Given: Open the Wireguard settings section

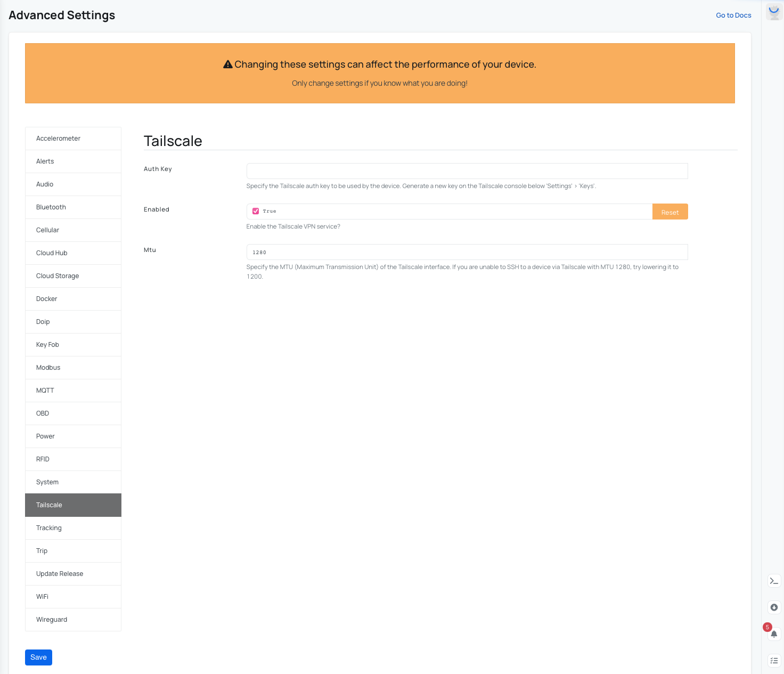Looking at the screenshot, I should point(73,620).
